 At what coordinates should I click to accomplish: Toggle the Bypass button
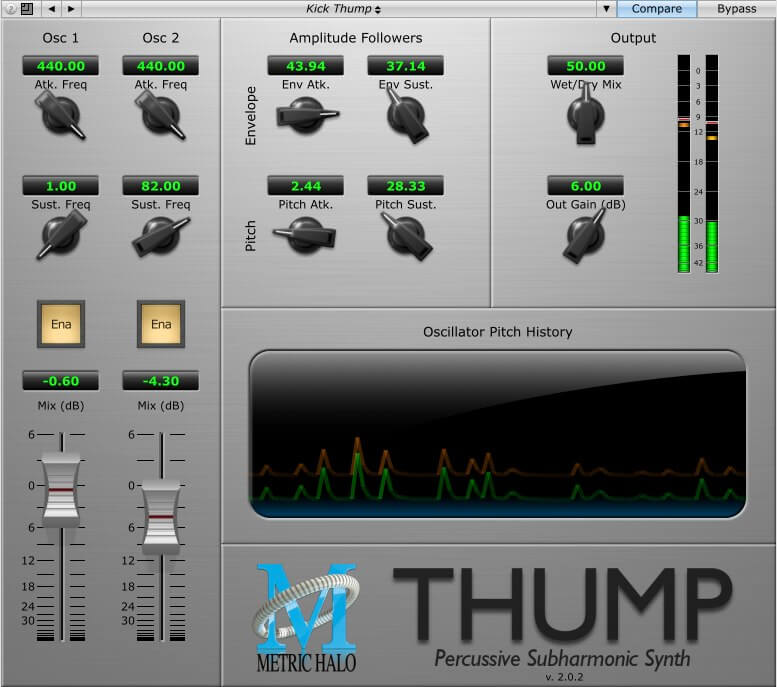tap(736, 9)
